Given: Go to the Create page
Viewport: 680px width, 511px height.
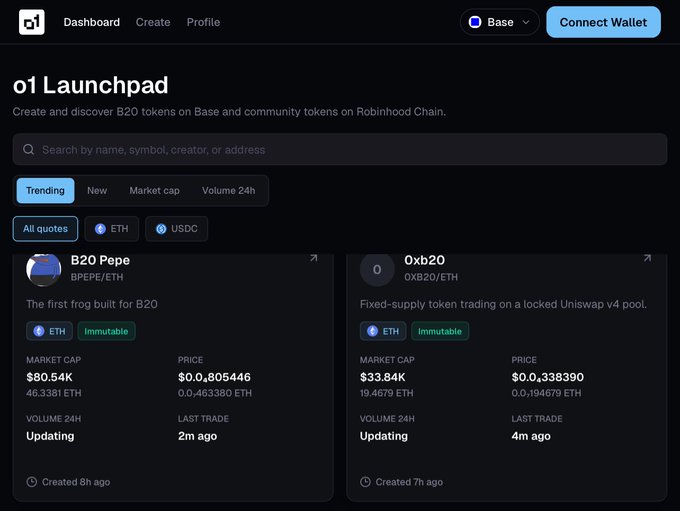Looking at the screenshot, I should (153, 22).
